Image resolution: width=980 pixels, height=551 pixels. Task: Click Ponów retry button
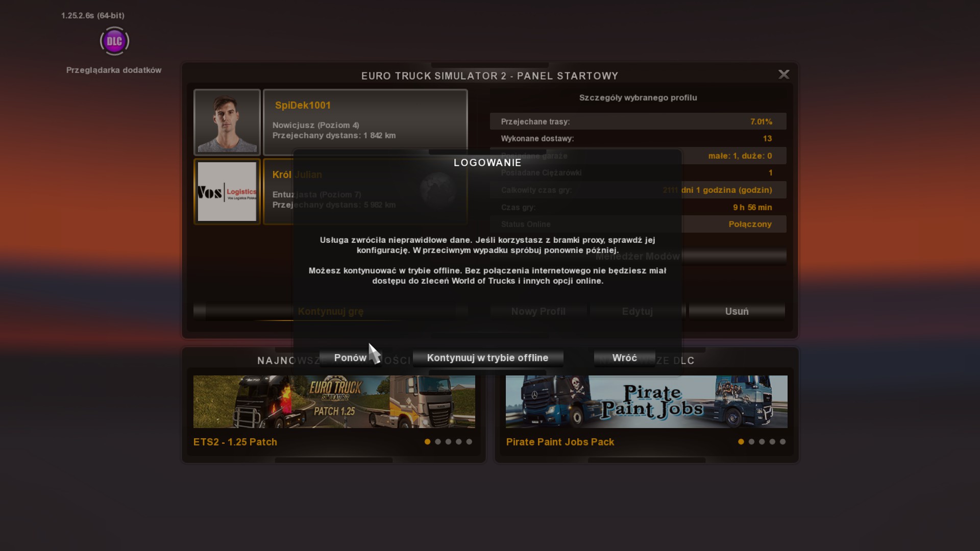click(x=350, y=358)
